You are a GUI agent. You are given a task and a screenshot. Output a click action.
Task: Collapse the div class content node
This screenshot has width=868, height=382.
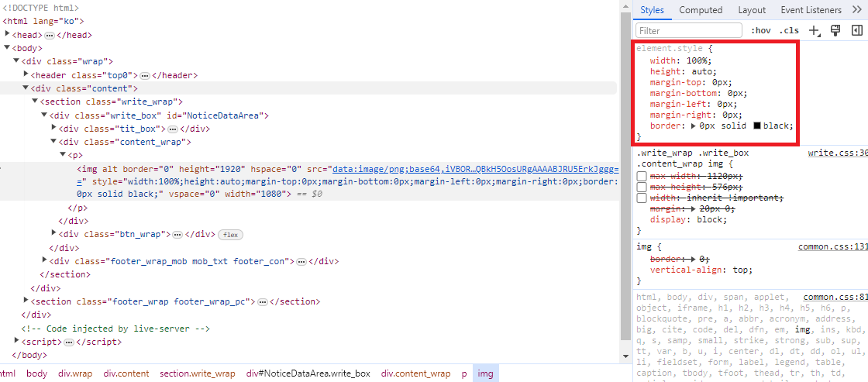tap(26, 88)
